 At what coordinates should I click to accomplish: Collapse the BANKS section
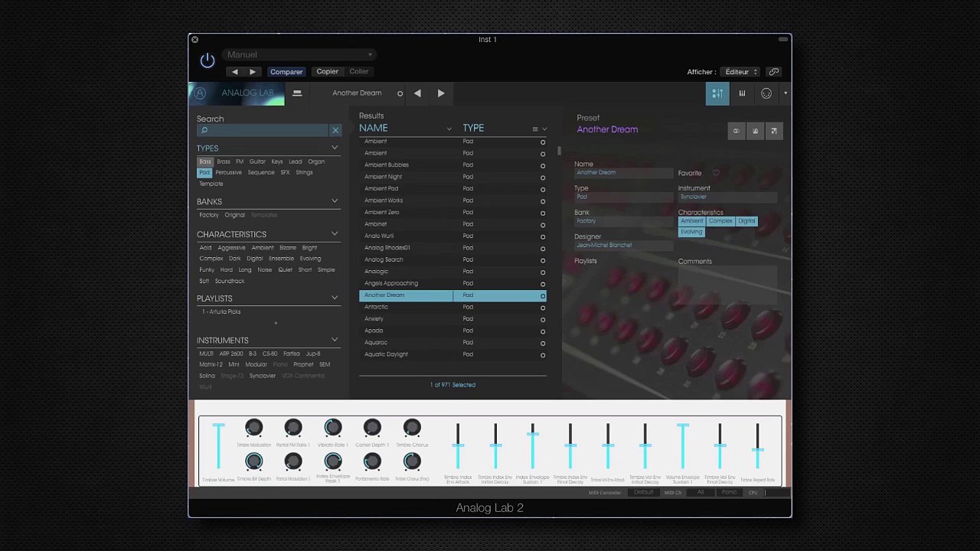tap(335, 201)
